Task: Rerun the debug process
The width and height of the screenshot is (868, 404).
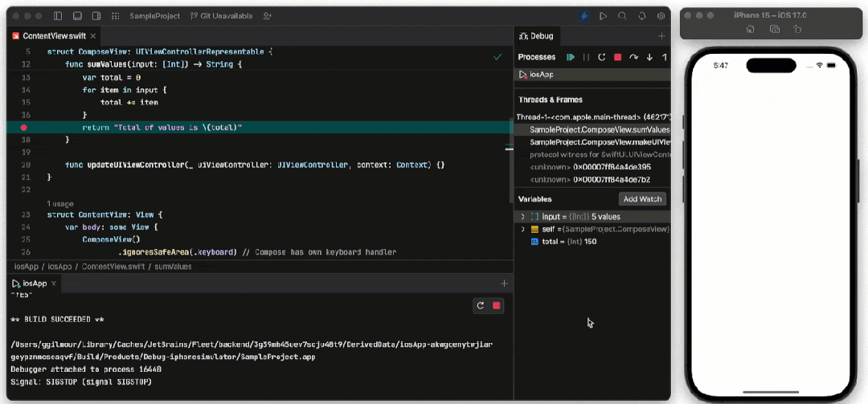Action: [602, 57]
